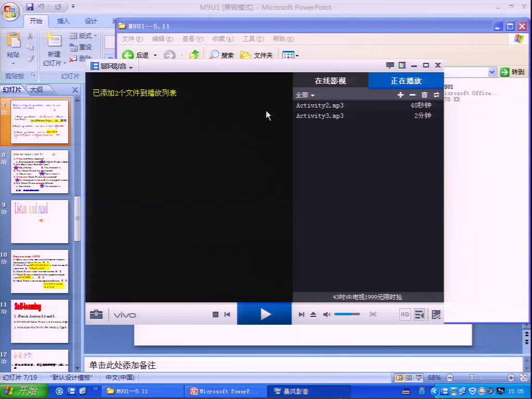Stop playback with the square stop button

pos(215,314)
